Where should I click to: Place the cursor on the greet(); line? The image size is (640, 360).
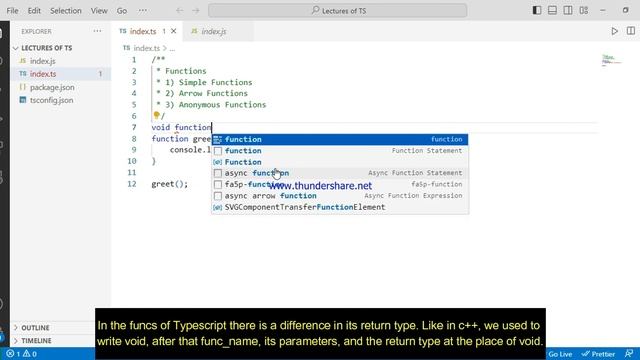(170, 184)
